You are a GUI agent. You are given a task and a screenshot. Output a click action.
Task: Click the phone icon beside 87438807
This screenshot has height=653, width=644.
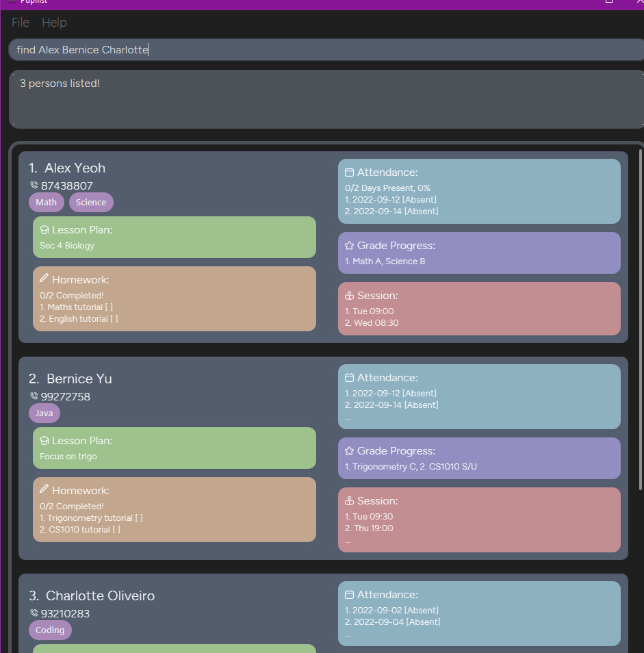tap(34, 185)
